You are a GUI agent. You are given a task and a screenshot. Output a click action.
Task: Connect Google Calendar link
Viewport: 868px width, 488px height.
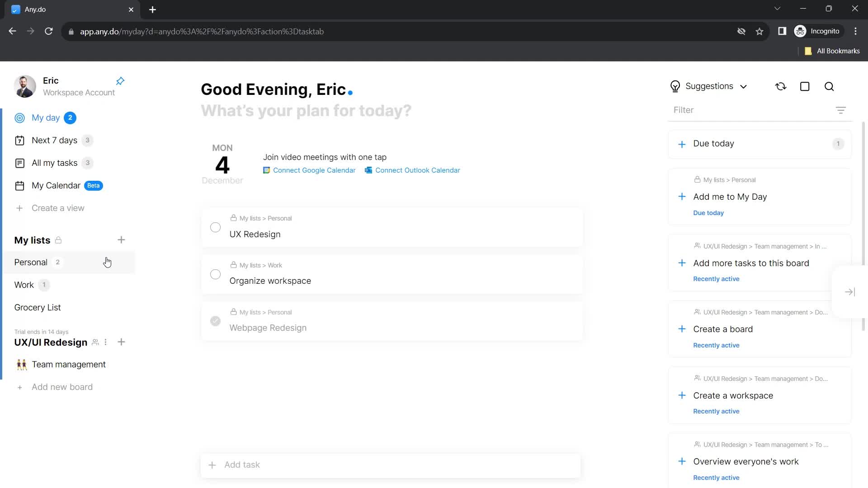click(310, 170)
